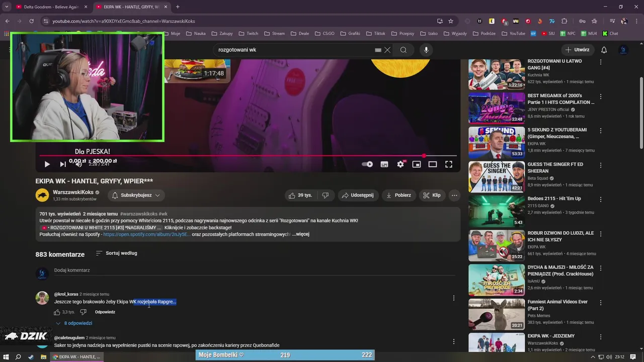
Task: Open the Subskrybujesz notification dropdown
Action: pos(136,195)
